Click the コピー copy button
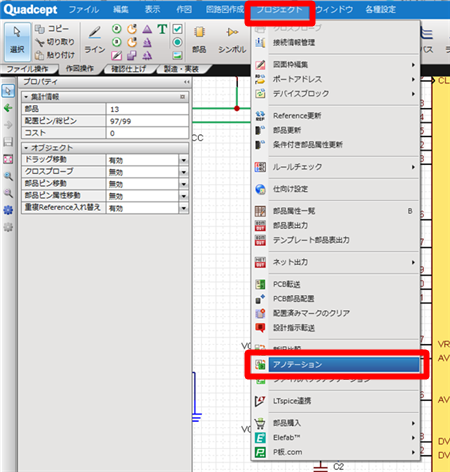The width and height of the screenshot is (450, 472). [x=52, y=29]
